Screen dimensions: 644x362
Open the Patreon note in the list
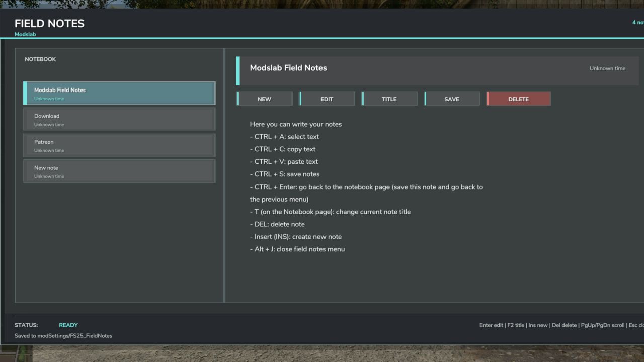point(119,145)
